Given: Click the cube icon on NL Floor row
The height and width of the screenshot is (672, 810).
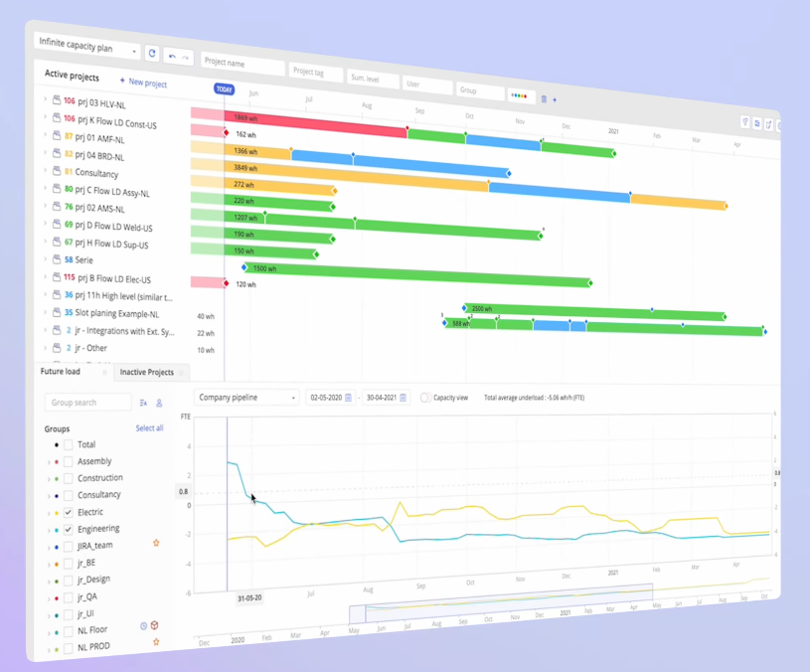Looking at the screenshot, I should pos(154,625).
